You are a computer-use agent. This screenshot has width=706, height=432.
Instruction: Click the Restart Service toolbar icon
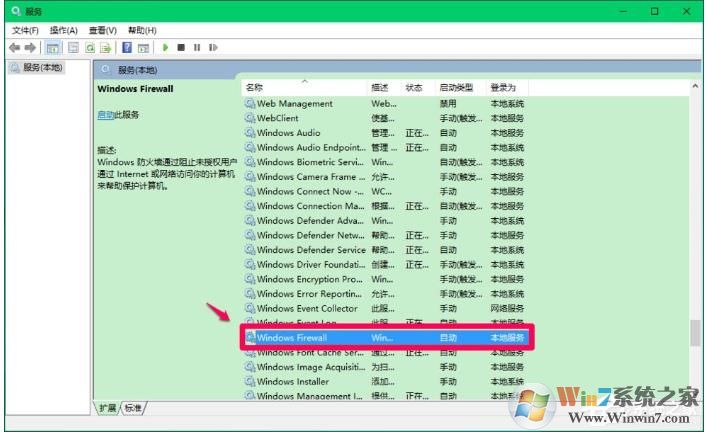tap(213, 47)
